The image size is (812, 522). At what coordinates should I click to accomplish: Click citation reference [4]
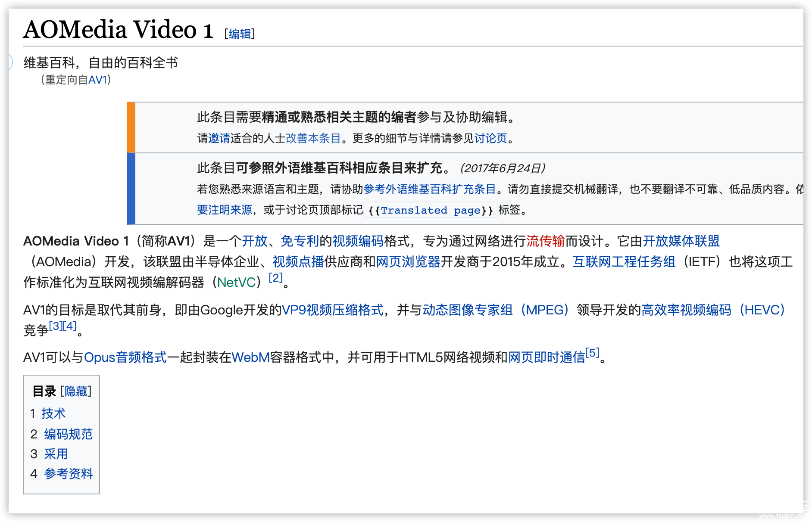[70, 326]
